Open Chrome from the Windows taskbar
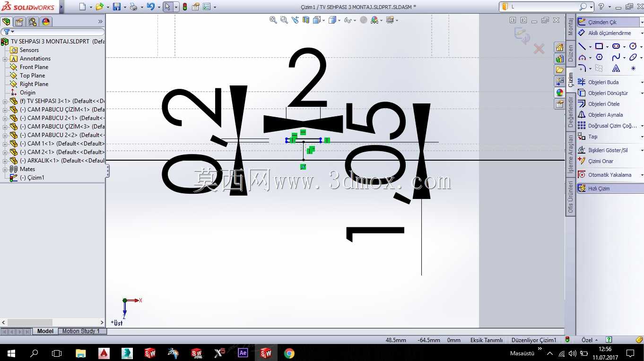Viewport: 644px width, 361px height. 289,353
